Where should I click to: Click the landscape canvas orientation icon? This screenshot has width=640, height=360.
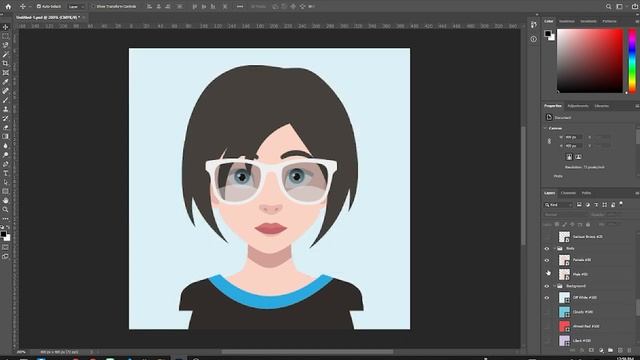point(578,157)
